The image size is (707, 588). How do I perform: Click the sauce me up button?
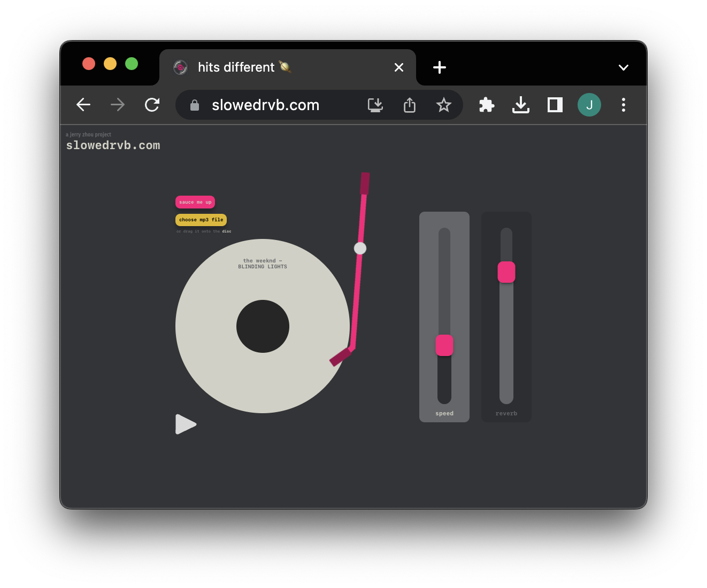pos(195,202)
